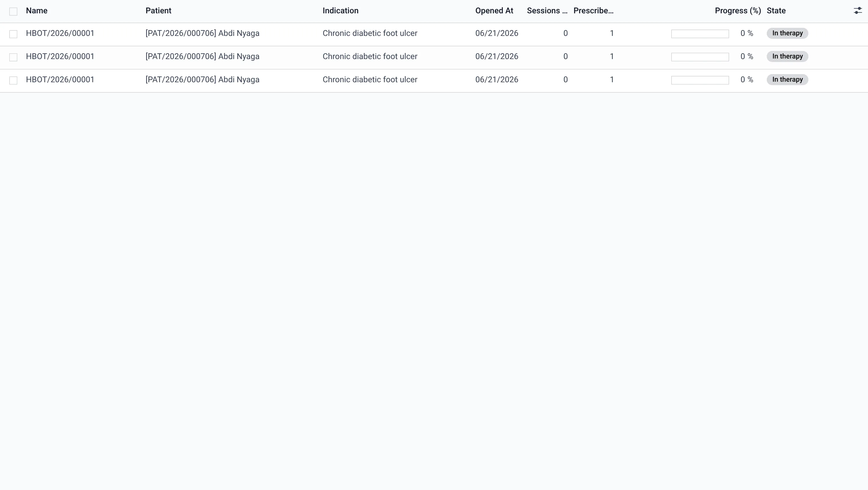Select patient Abdi Nyaga in the second row
This screenshot has height=490, width=868.
203,57
